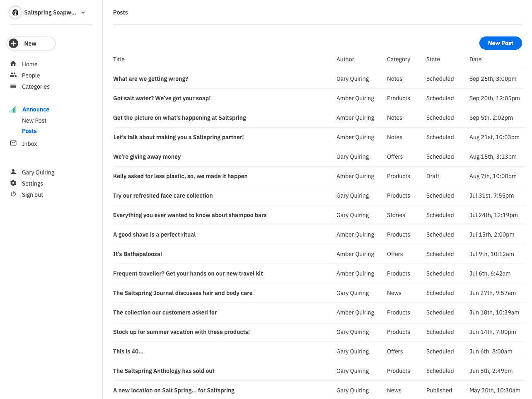Sort by the Date column header
The height and width of the screenshot is (399, 532).
(475, 59)
